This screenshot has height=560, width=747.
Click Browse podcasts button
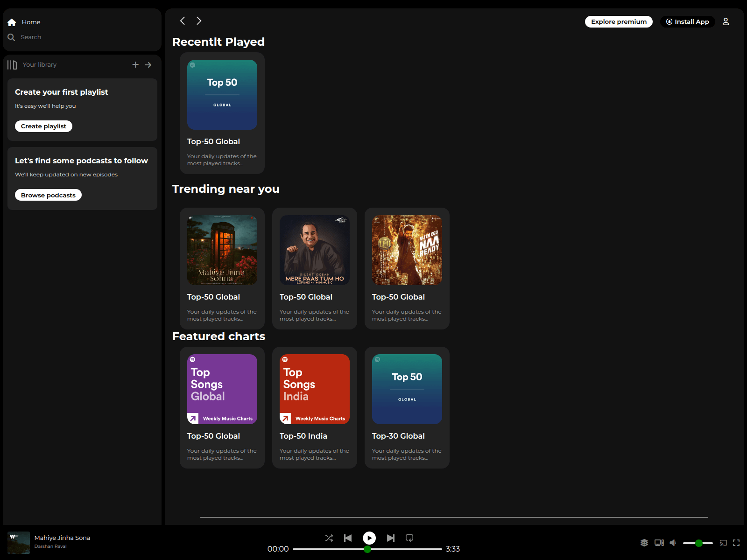(x=48, y=195)
